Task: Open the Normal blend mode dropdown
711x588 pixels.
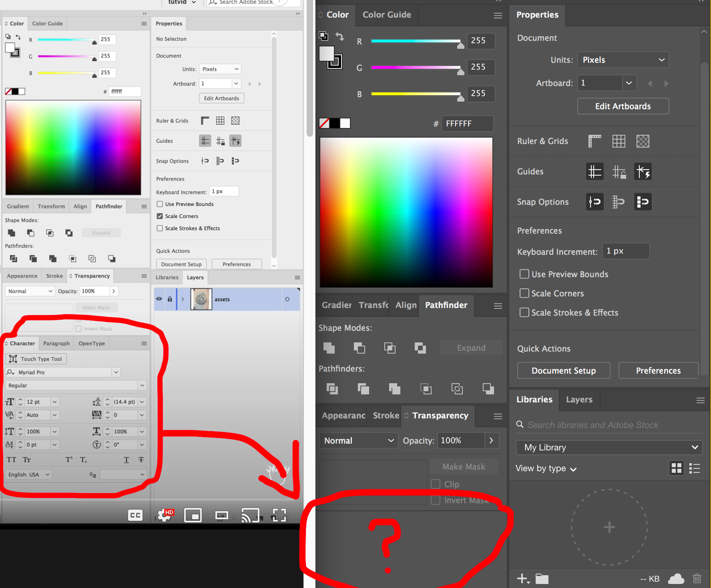Action: pyautogui.click(x=358, y=440)
